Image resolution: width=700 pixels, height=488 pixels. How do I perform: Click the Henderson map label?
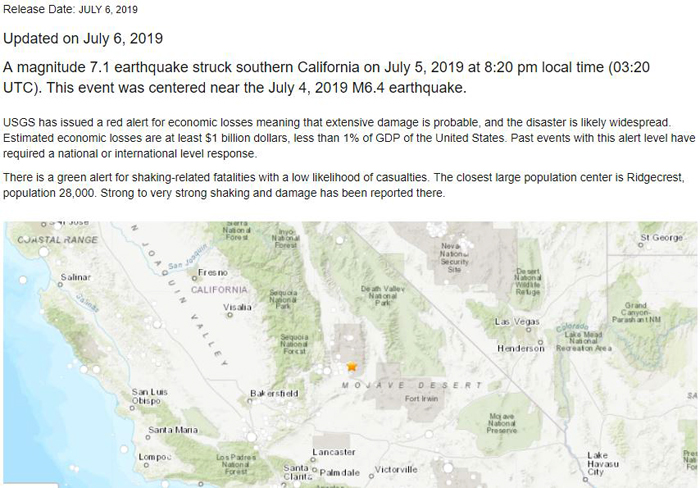521,348
